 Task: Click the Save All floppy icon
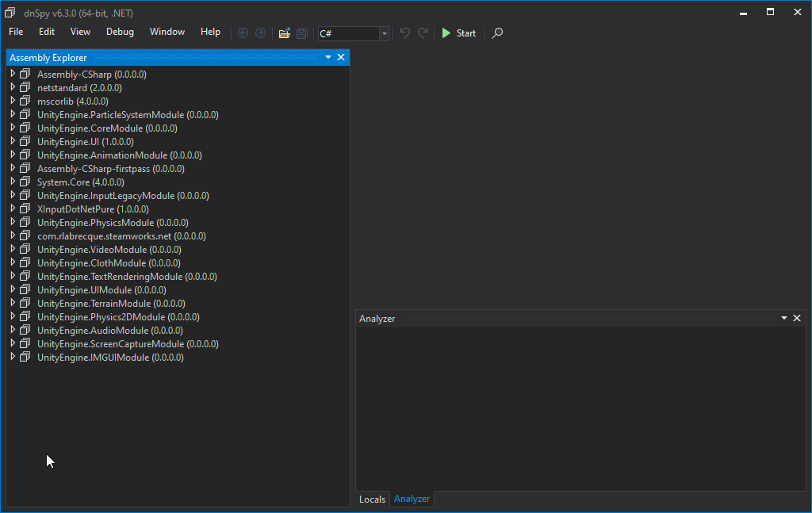coord(302,33)
